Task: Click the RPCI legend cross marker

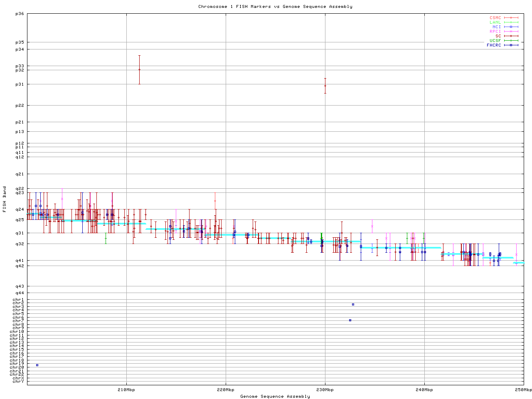Action: 511,32
